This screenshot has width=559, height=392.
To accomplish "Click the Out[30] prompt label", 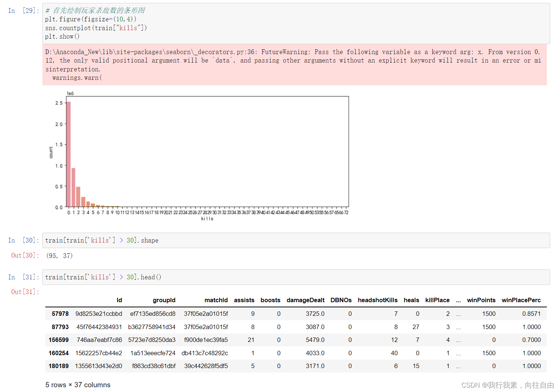I will (x=25, y=255).
